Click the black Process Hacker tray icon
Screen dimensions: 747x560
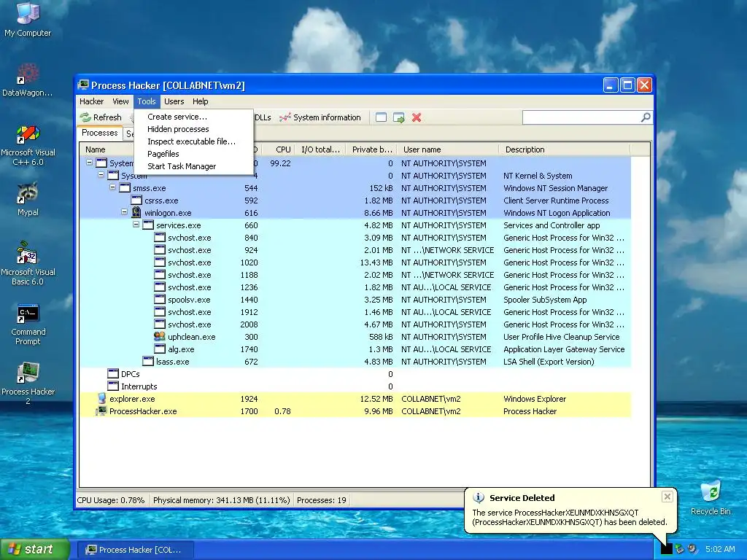(x=667, y=548)
